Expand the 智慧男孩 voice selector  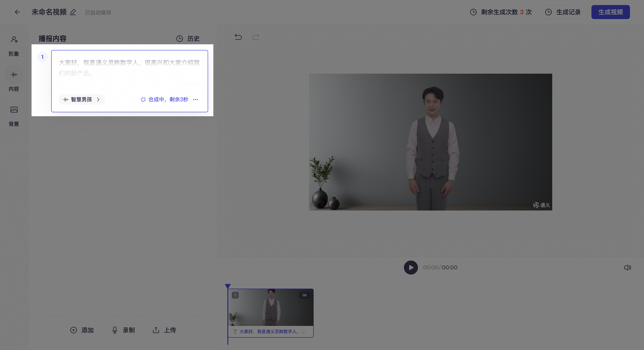pos(82,99)
